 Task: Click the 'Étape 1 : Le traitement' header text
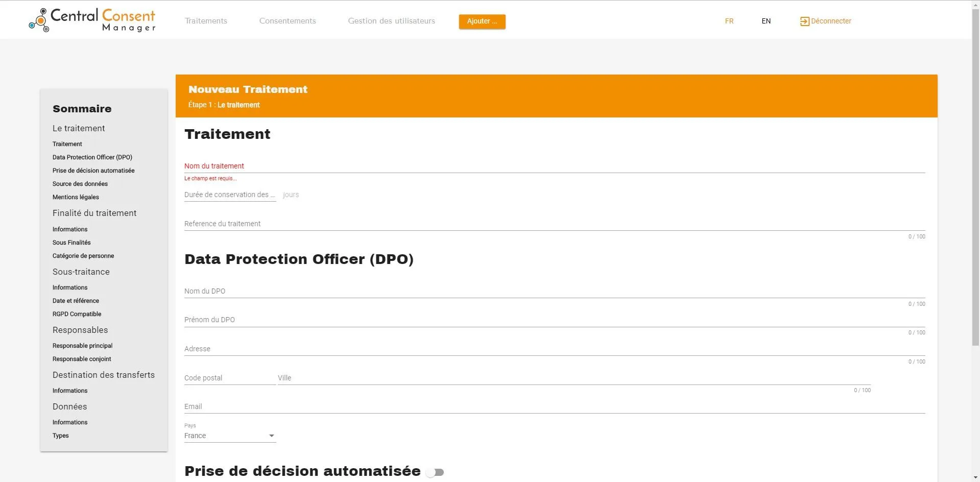(224, 105)
